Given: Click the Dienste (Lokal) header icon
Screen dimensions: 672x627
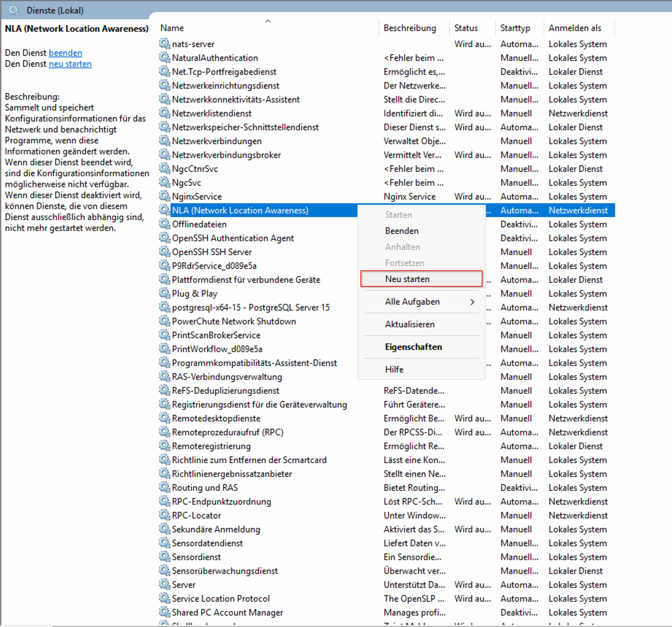Looking at the screenshot, I should 14,10.
